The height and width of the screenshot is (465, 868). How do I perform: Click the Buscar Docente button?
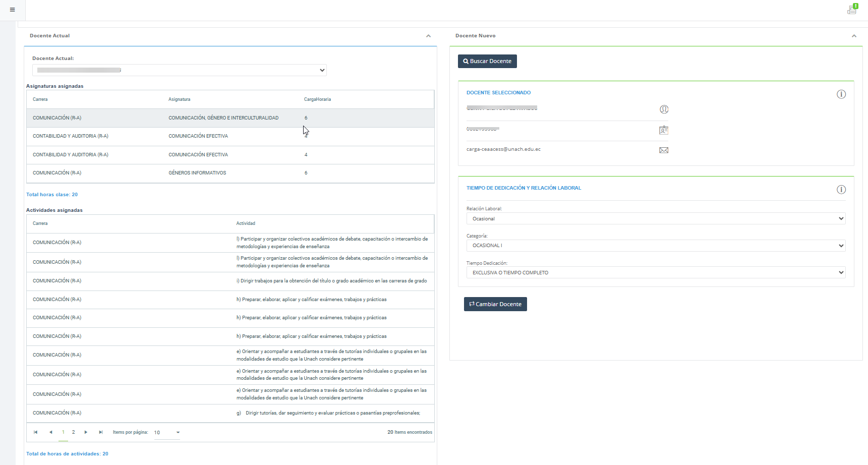pos(487,61)
